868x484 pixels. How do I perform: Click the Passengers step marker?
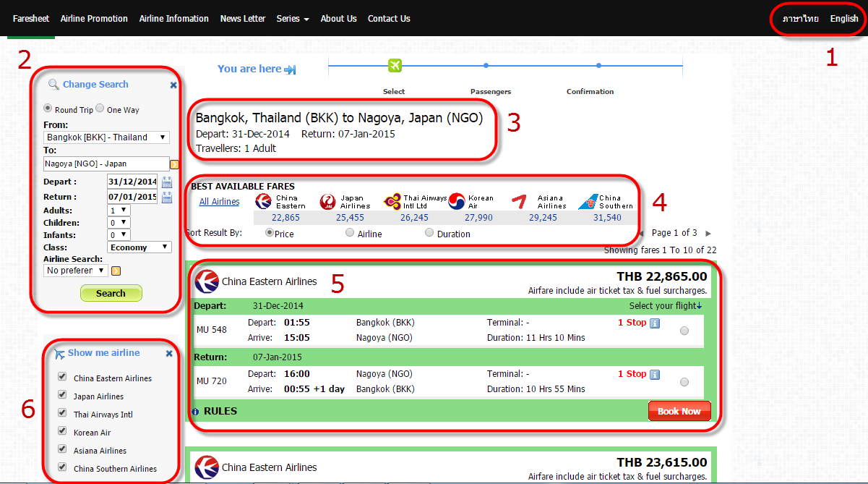click(486, 66)
